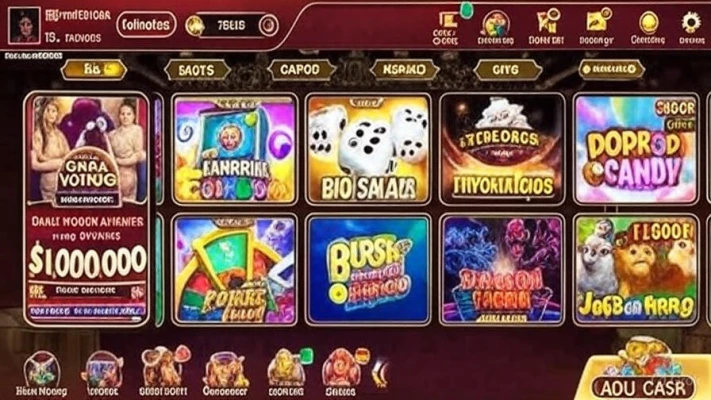Open the envelope icon in top bar
This screenshot has height=400, width=711.
[598, 23]
